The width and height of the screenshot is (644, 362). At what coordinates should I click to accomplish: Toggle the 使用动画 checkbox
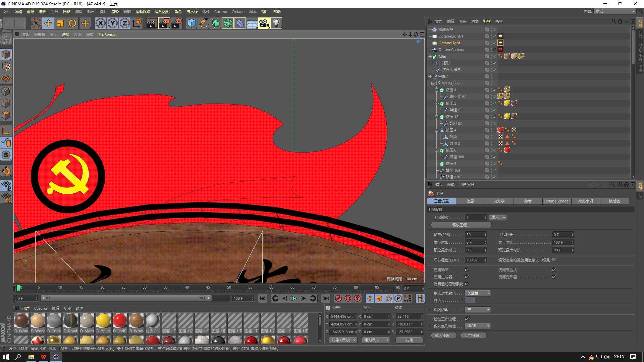click(467, 269)
